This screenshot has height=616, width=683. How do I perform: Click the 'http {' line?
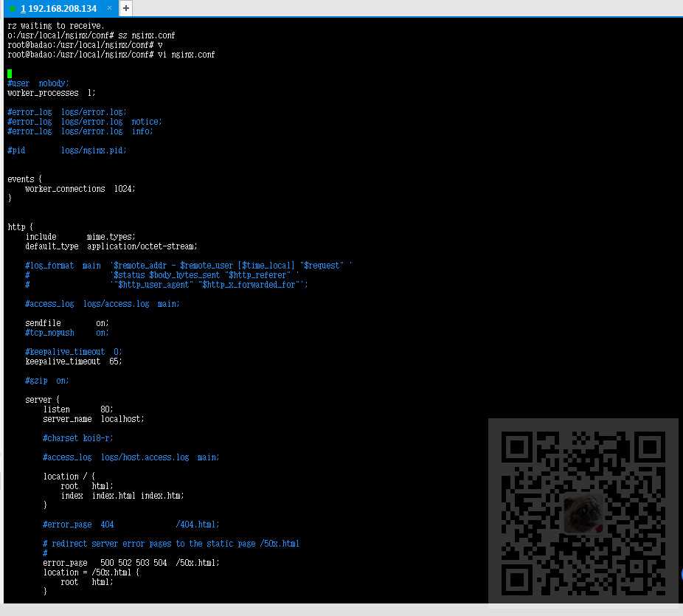[x=20, y=227]
